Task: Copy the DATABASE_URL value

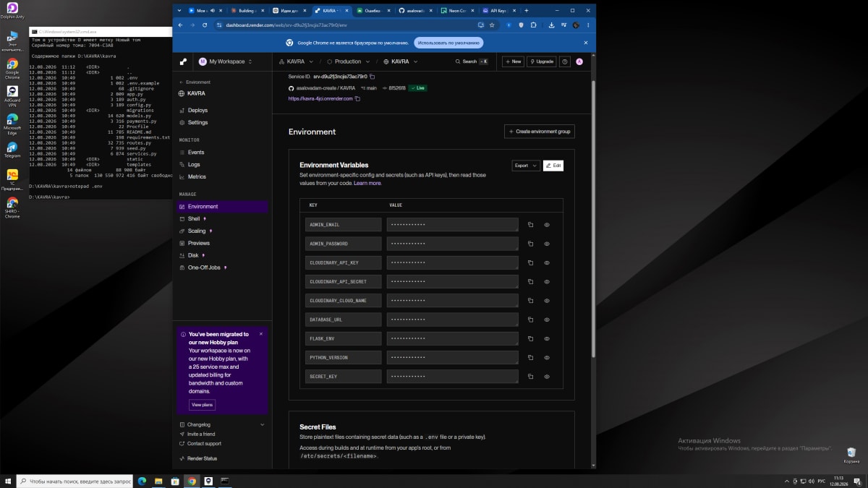Action: pos(530,320)
